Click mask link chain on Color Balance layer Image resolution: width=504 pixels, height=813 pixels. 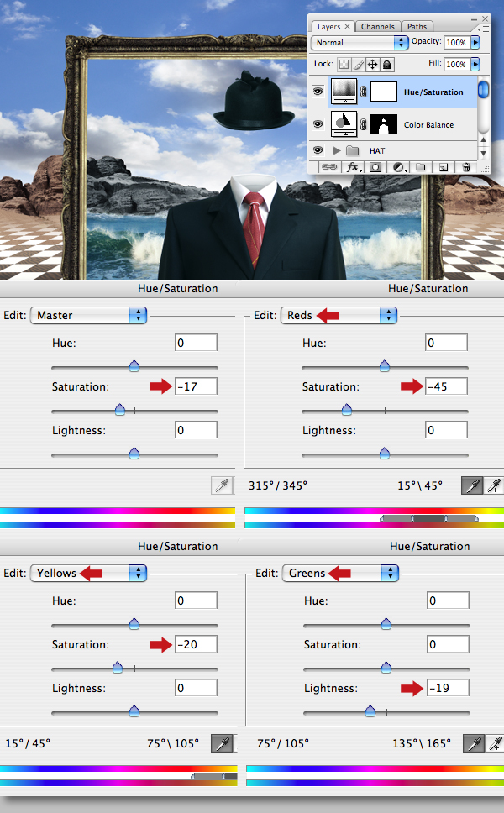click(x=364, y=124)
